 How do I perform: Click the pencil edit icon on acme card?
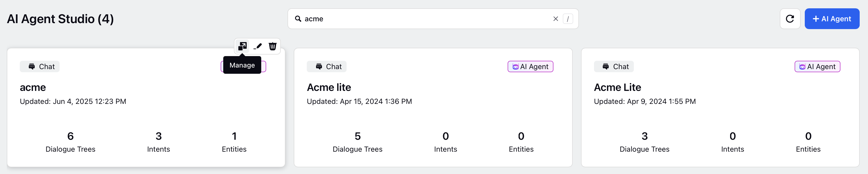(258, 46)
